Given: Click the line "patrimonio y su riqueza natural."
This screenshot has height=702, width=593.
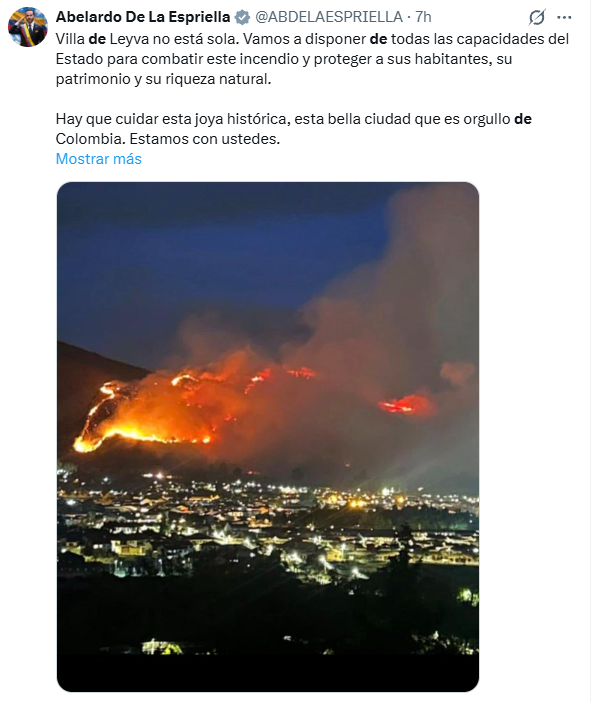Looking at the screenshot, I should 163,79.
